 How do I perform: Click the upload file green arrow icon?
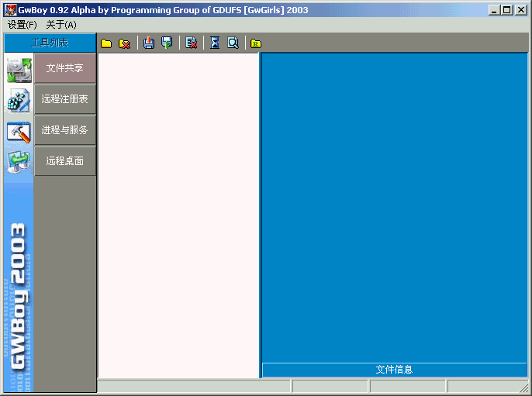tap(167, 43)
